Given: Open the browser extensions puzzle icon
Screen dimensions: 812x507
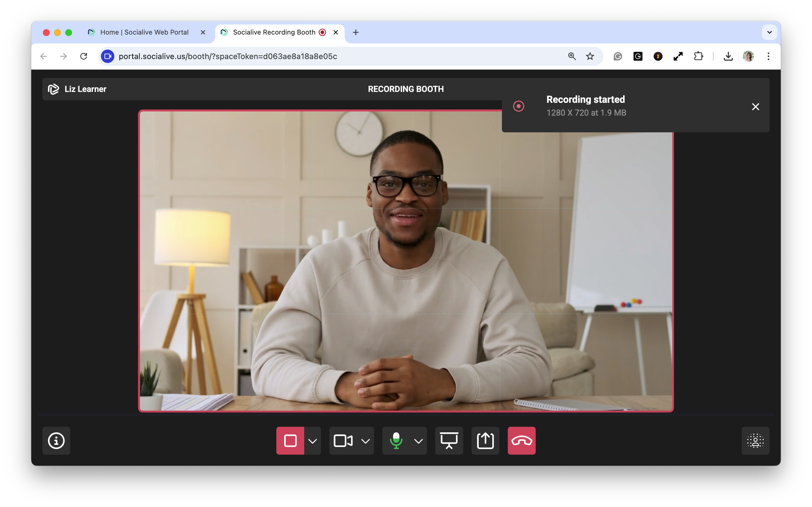Looking at the screenshot, I should click(x=698, y=56).
